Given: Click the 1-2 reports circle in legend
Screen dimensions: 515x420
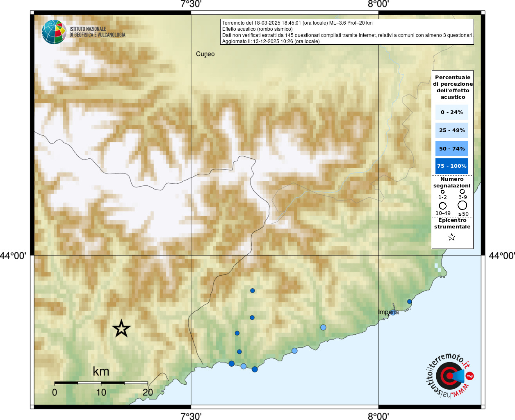Looking at the screenshot, I should pyautogui.click(x=442, y=192).
